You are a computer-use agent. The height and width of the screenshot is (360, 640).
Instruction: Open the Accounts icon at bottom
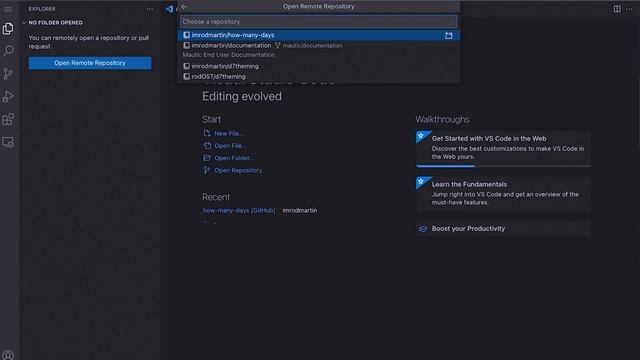click(8, 355)
